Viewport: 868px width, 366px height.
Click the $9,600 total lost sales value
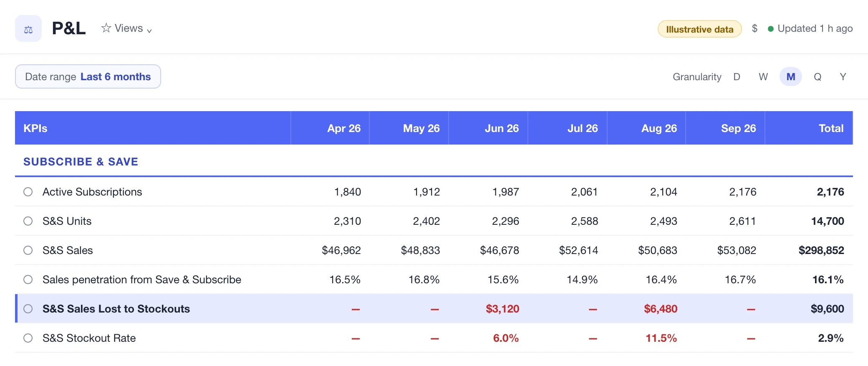[x=827, y=309]
